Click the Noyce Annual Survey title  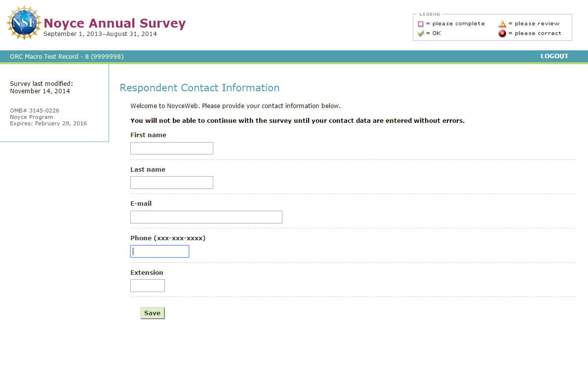point(115,23)
